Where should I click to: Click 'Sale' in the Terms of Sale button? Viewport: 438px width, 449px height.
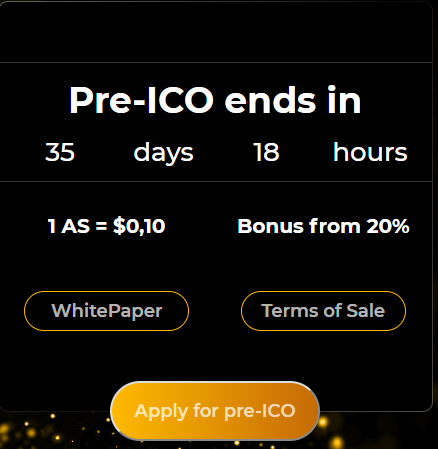366,311
